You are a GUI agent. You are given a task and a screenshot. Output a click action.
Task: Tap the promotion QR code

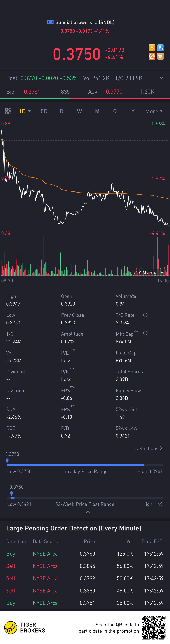point(153,627)
